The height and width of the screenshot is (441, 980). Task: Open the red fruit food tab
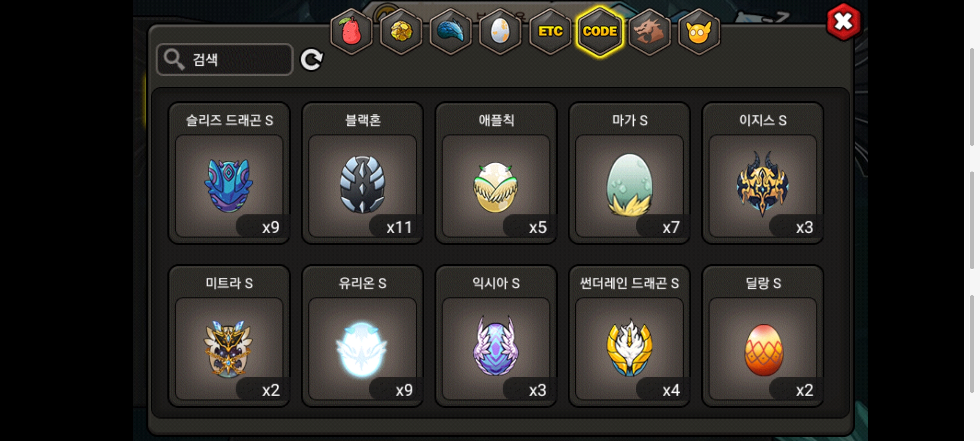click(x=351, y=32)
